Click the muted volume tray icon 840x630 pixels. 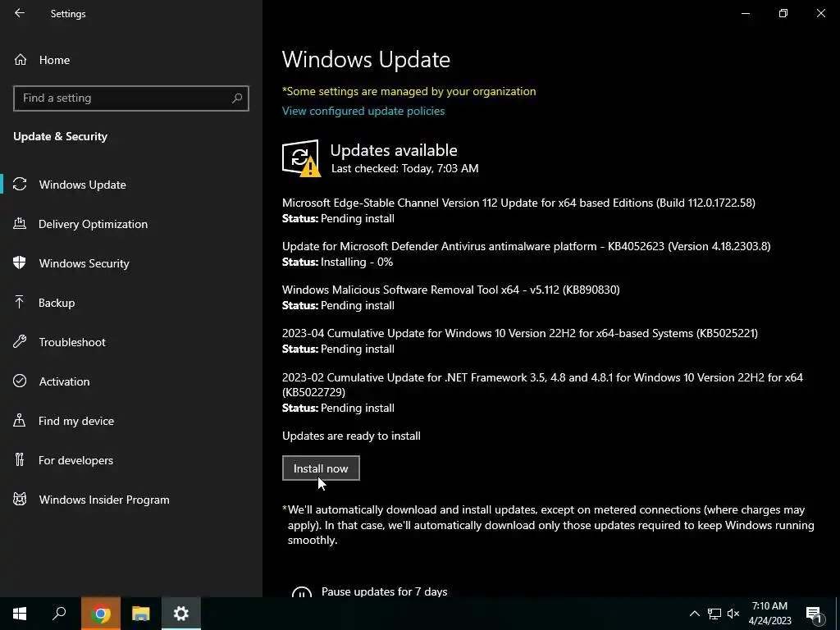[733, 614]
